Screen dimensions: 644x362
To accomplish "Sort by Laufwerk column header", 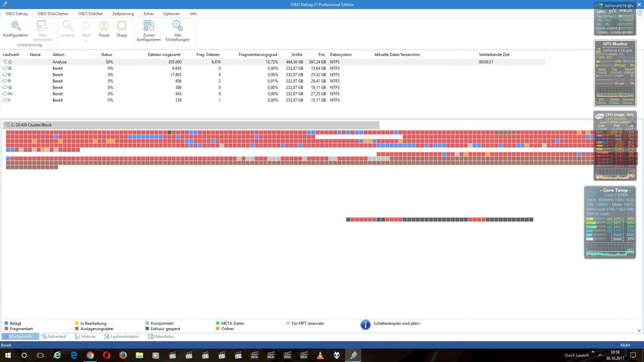I will coord(14,54).
